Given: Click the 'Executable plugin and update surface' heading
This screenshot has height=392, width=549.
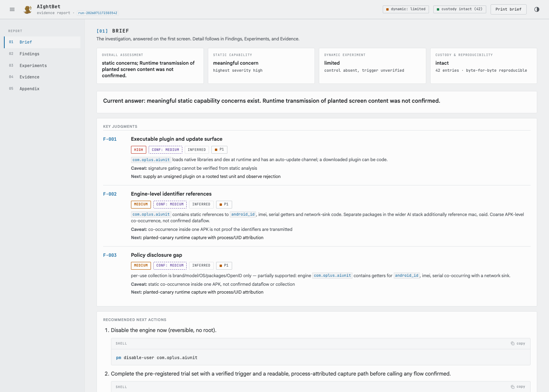Looking at the screenshot, I should (176, 139).
